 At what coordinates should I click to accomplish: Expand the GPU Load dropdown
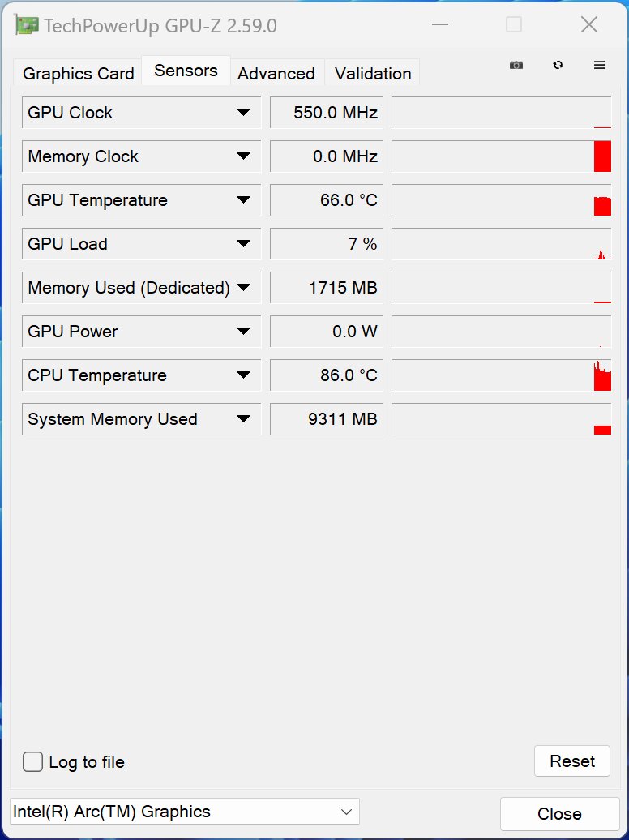pos(243,244)
